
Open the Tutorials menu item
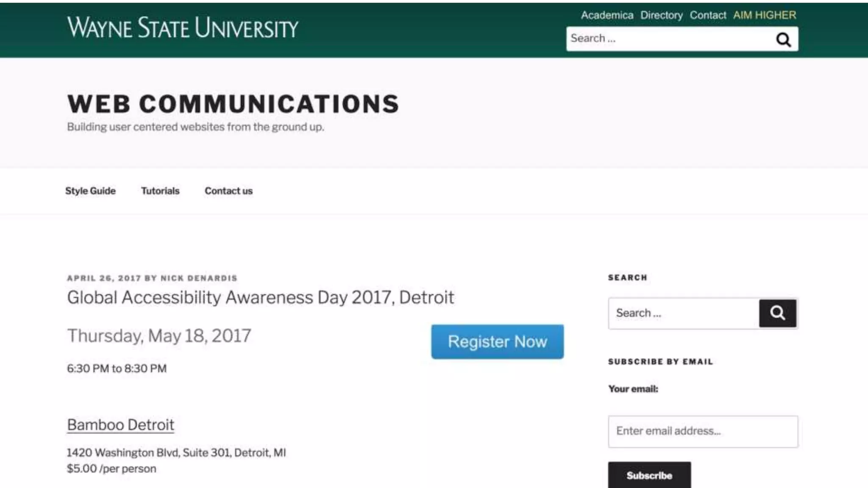coord(160,191)
